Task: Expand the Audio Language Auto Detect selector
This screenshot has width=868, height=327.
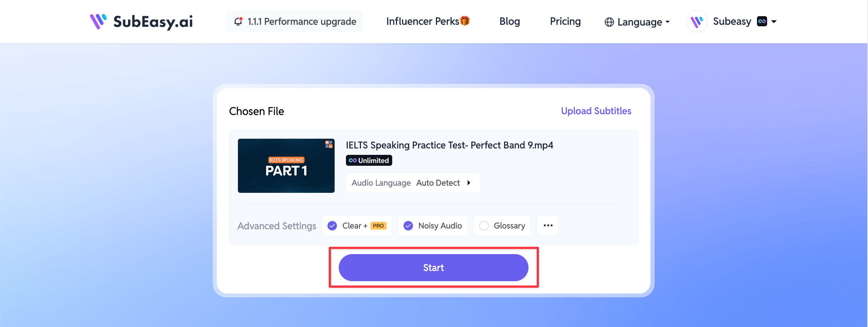Action: tap(413, 183)
